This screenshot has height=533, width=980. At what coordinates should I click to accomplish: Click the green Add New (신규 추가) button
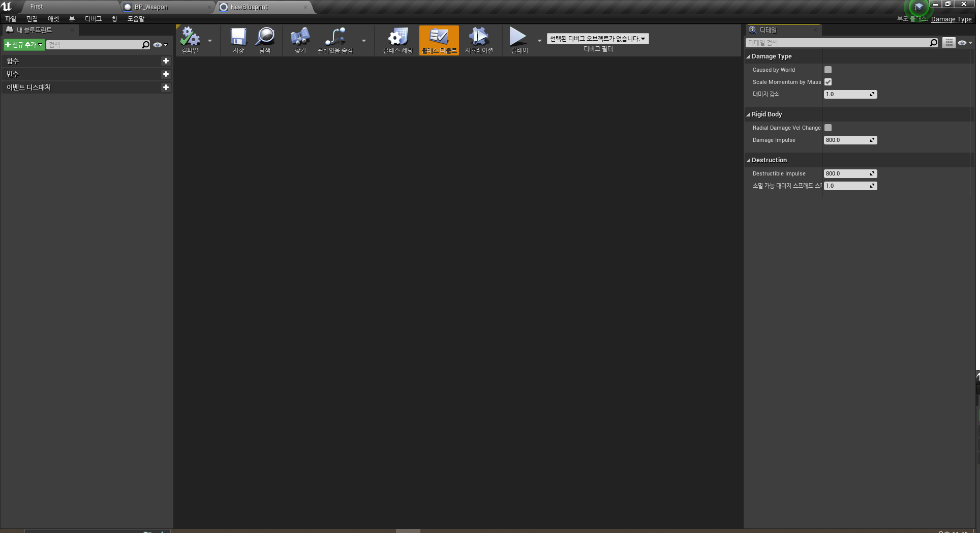click(x=24, y=45)
